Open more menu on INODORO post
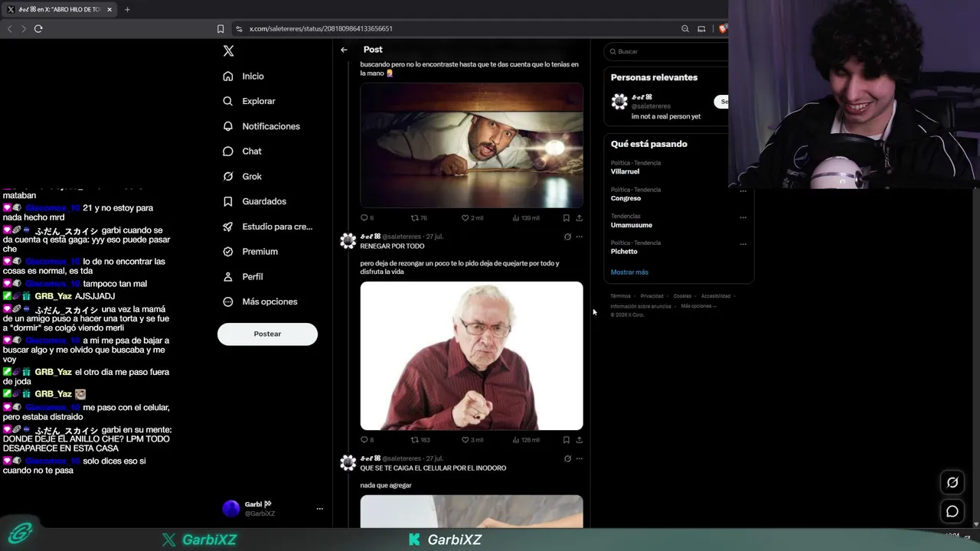This screenshot has width=980, height=551. (579, 458)
